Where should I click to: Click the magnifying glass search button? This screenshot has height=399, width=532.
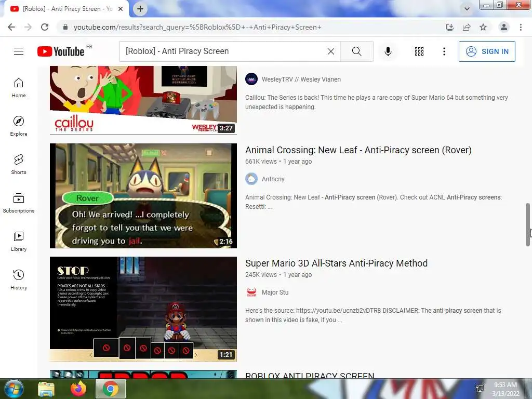356,51
